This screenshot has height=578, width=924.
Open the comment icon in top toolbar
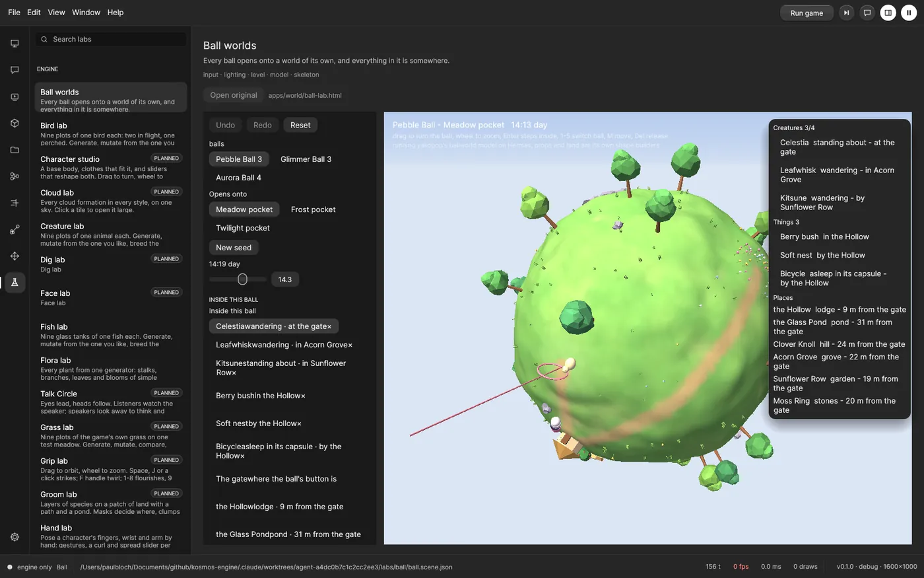pos(867,13)
